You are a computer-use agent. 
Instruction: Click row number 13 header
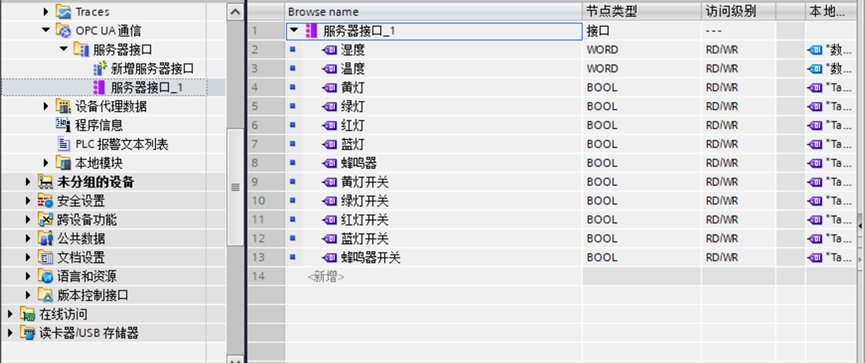pyautogui.click(x=266, y=258)
